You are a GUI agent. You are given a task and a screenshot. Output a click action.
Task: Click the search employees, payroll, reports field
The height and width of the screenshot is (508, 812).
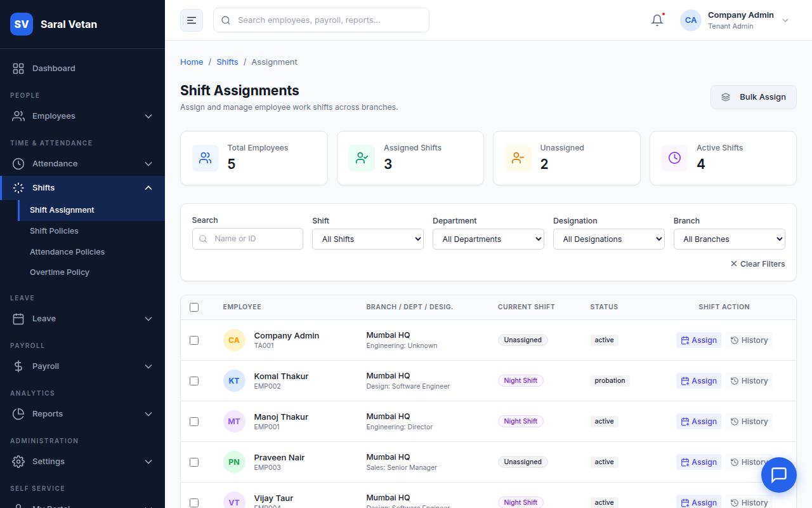tap(321, 20)
